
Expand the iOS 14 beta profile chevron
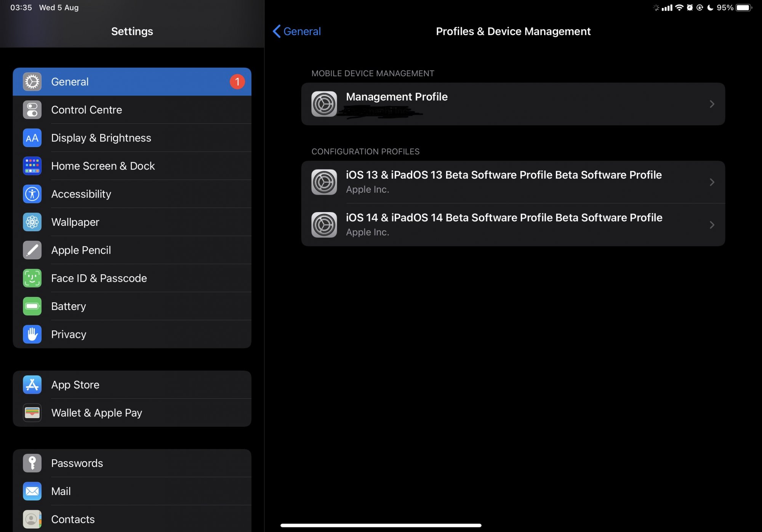point(712,225)
